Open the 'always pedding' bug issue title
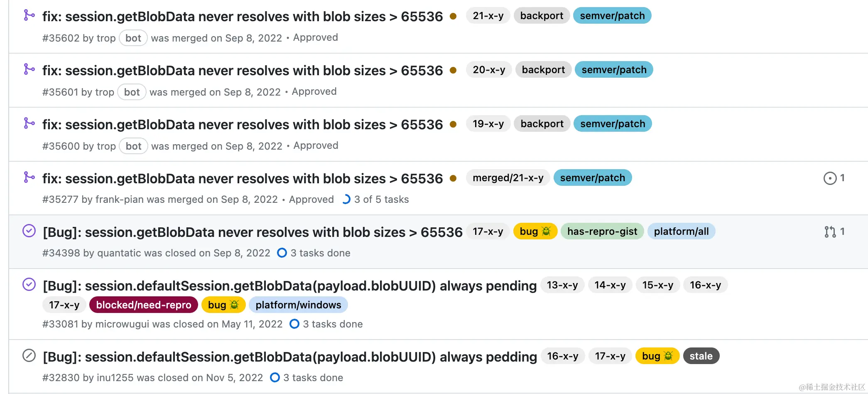Screen dimensions: 868x394 coord(290,357)
